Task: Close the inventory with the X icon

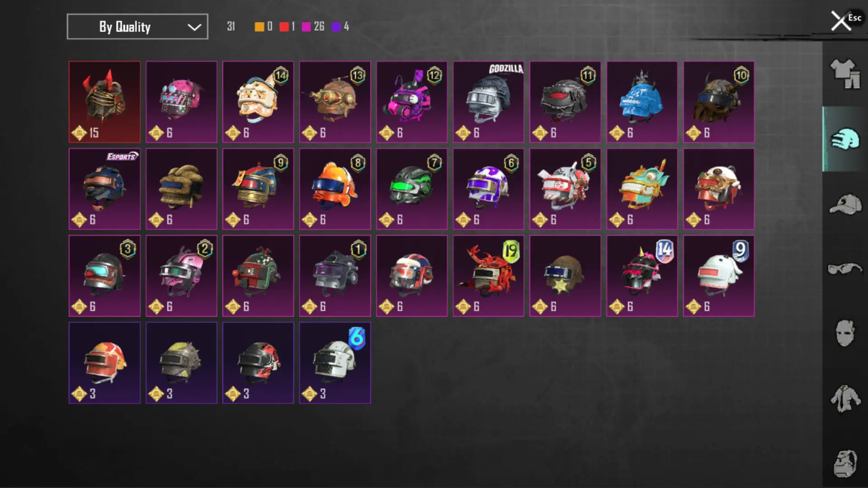Action: 841,21
